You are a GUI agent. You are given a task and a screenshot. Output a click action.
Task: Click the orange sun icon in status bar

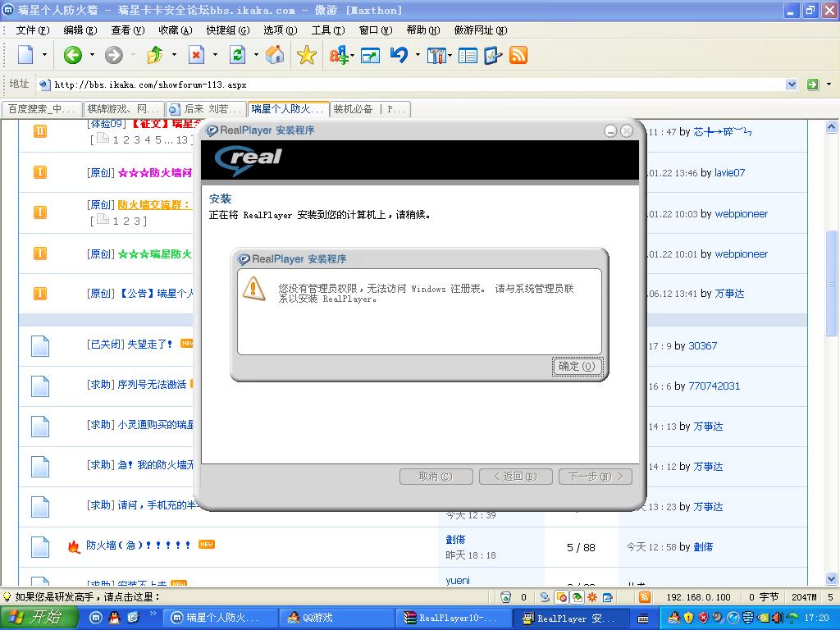[592, 597]
